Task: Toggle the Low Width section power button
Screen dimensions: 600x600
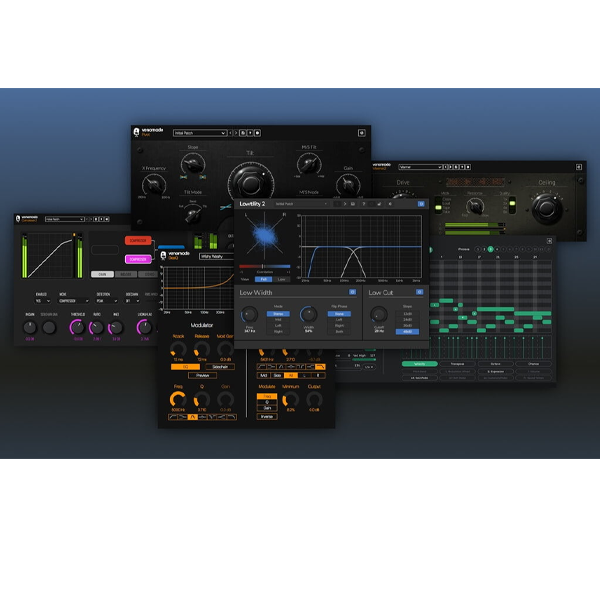Action: [x=352, y=292]
